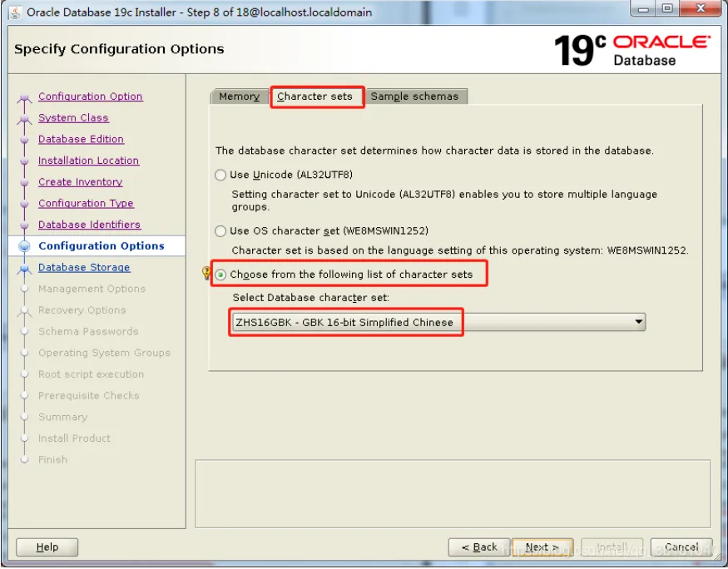728x569 pixels.
Task: Click 'Specify Configuration Options' heading
Action: click(x=119, y=49)
